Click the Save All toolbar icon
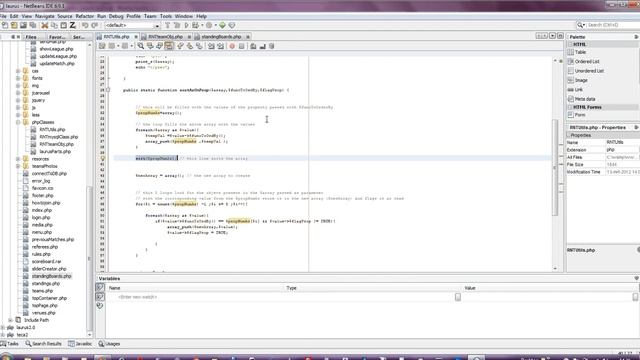 [33, 25]
